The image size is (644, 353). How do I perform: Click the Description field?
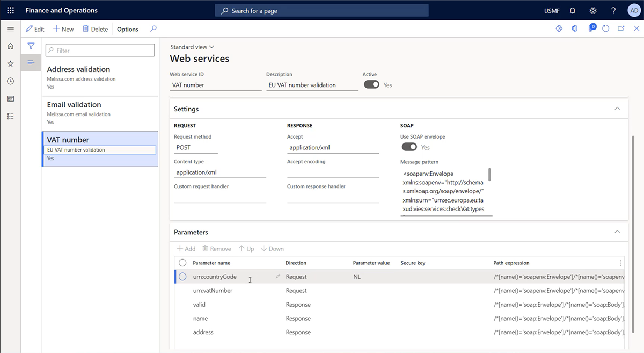pyautogui.click(x=312, y=85)
